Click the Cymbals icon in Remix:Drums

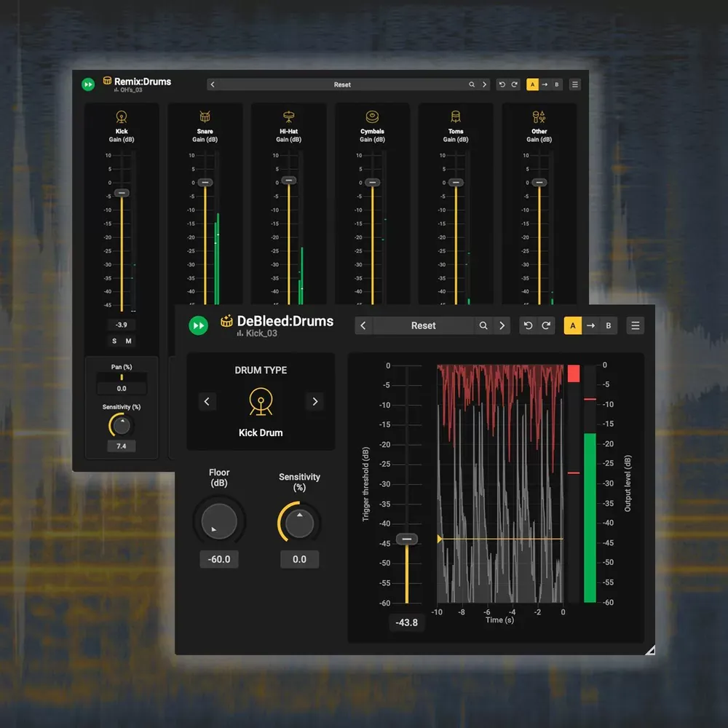(372, 116)
